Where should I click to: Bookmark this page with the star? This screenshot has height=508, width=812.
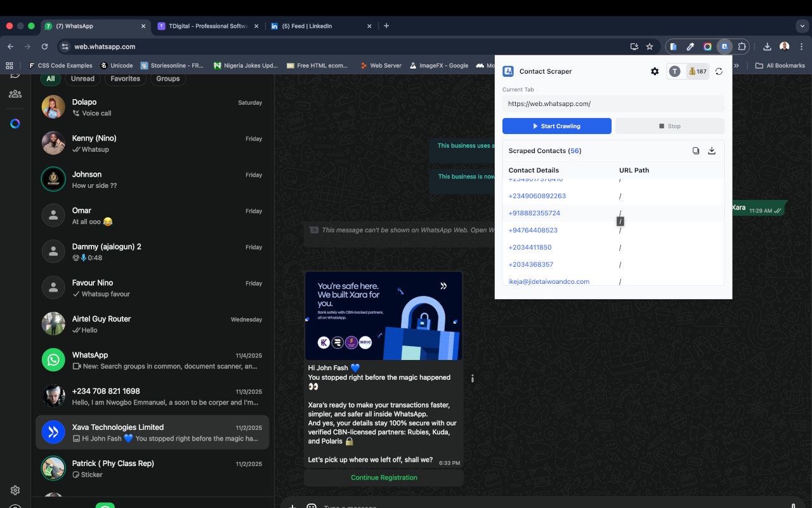pos(650,46)
